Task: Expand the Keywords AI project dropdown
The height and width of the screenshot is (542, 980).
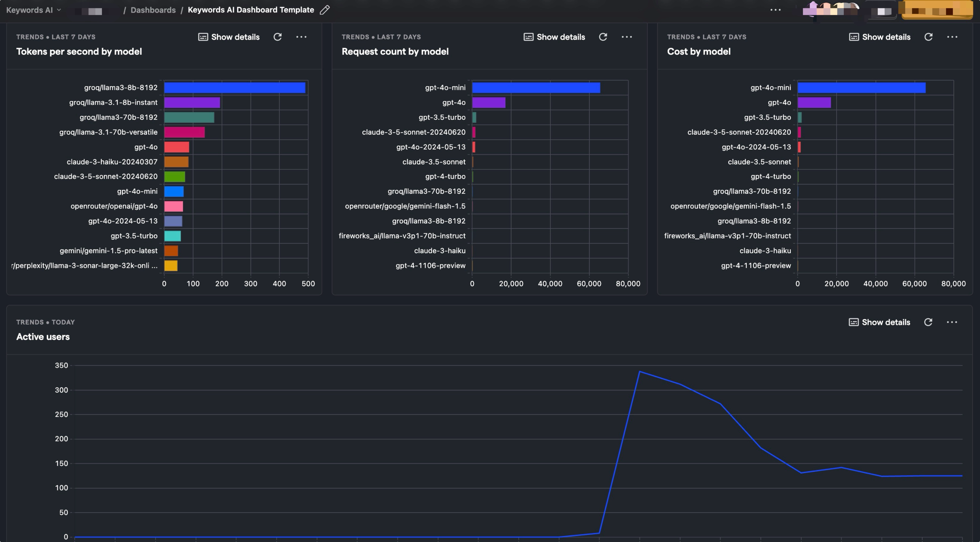Action: pyautogui.click(x=33, y=10)
